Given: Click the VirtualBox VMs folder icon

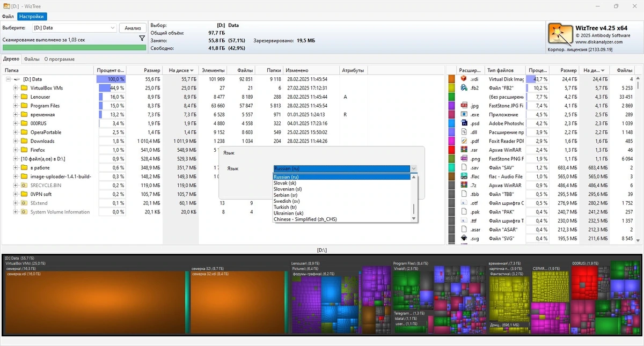Looking at the screenshot, I should (x=24, y=88).
